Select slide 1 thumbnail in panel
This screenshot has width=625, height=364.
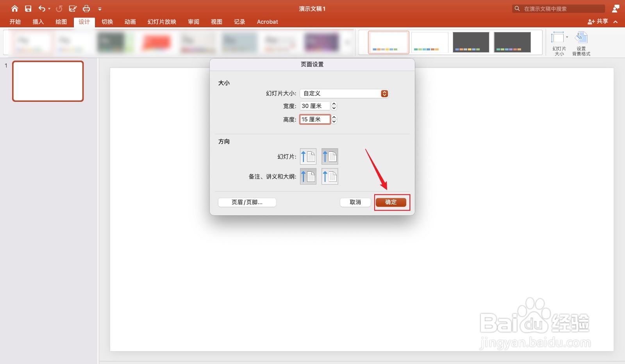[48, 81]
